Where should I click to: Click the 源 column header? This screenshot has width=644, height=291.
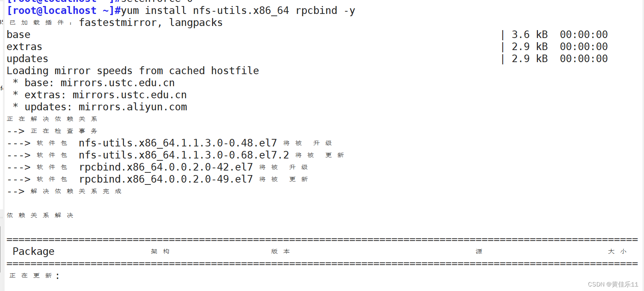479,251
